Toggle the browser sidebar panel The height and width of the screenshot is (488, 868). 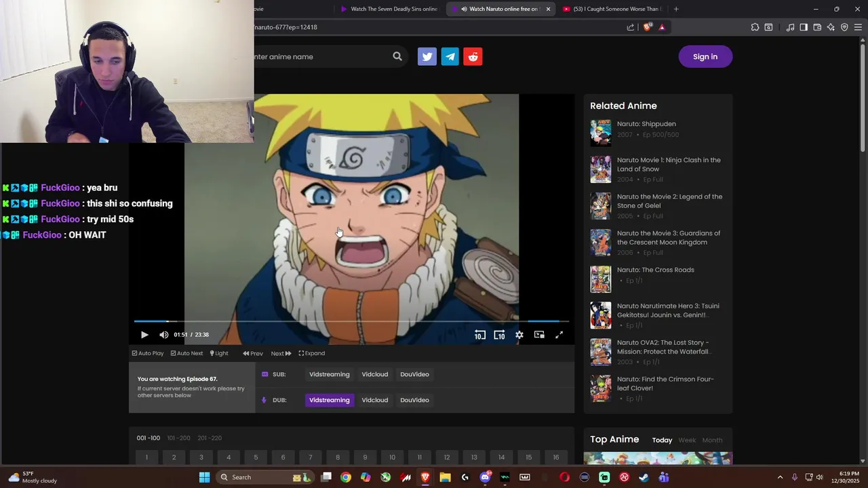804,27
